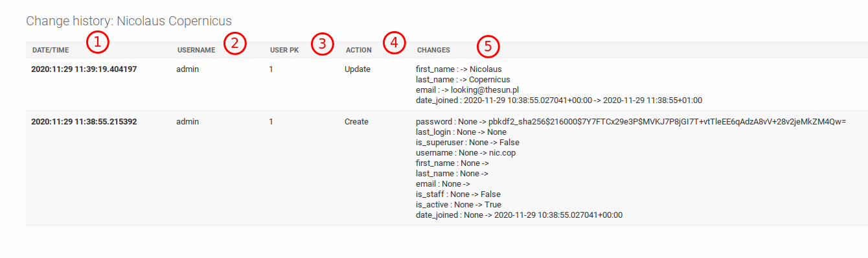The width and height of the screenshot is (868, 258).
Task: Click the is_active : None -> True line
Action: tap(459, 204)
